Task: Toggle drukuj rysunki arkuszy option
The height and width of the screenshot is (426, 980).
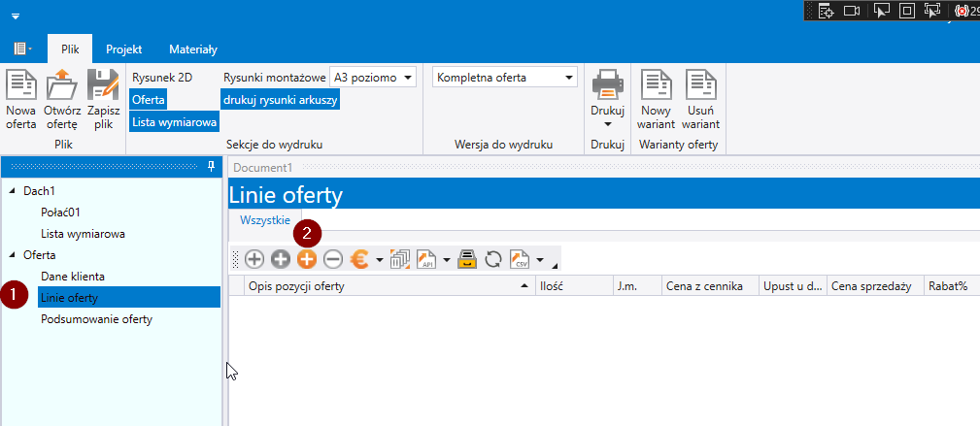Action: point(281,99)
